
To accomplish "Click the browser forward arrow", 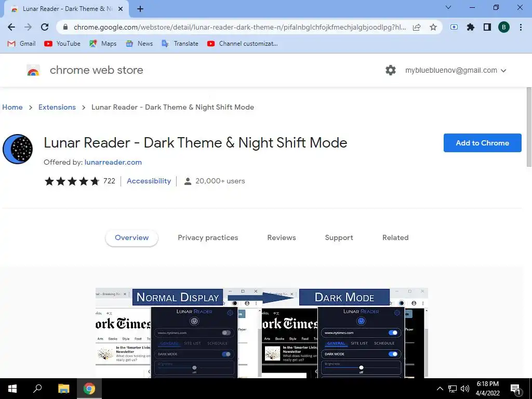I will point(28,27).
